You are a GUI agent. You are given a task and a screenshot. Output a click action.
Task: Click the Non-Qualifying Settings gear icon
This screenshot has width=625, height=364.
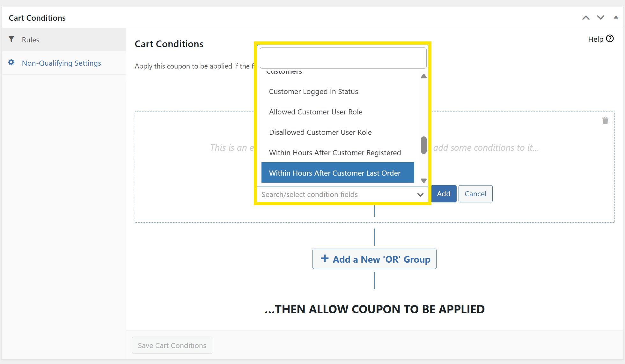click(11, 62)
